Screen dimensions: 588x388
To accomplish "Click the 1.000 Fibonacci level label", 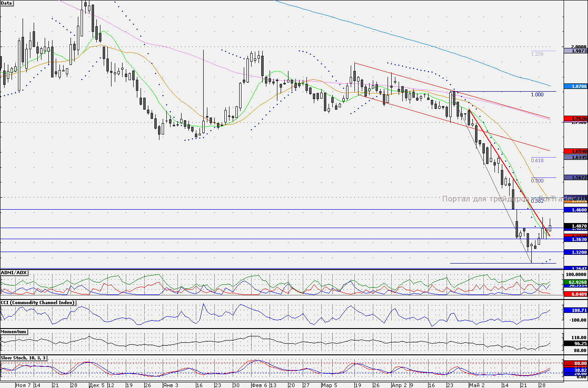I will (x=537, y=94).
